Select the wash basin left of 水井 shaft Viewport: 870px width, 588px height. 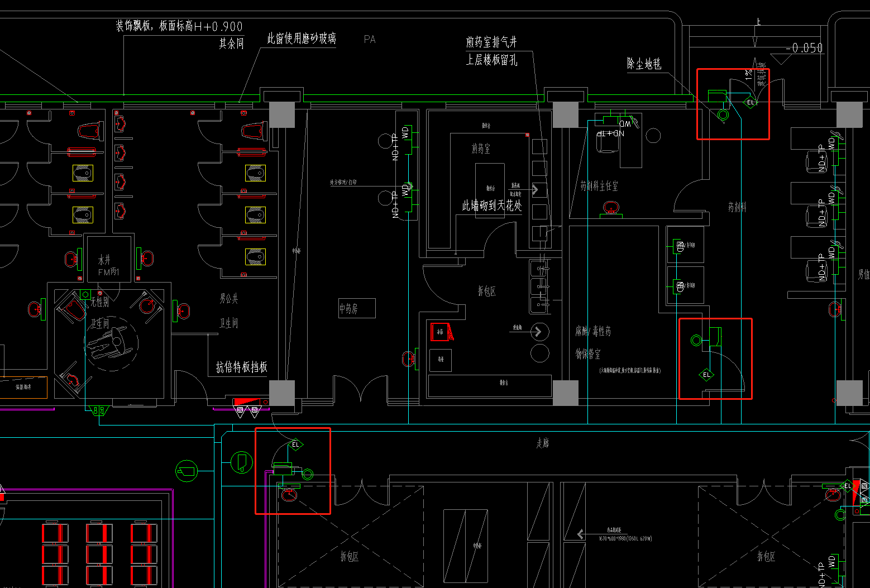click(x=72, y=259)
